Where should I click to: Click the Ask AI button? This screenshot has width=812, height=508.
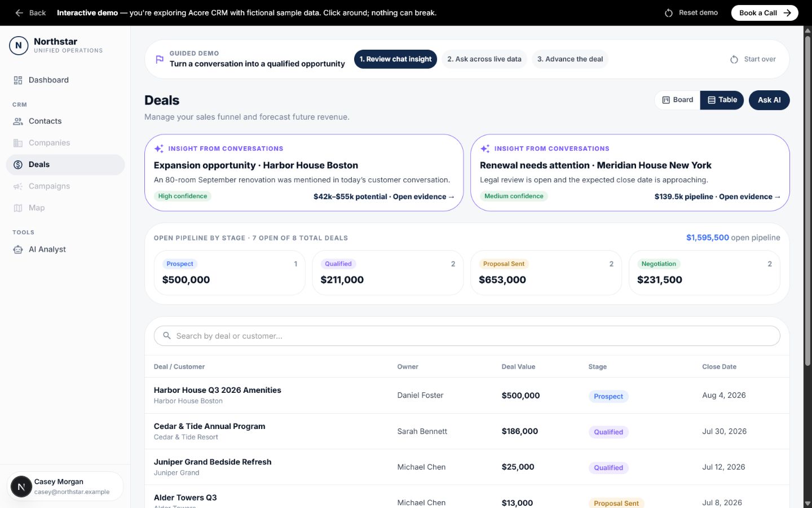769,100
